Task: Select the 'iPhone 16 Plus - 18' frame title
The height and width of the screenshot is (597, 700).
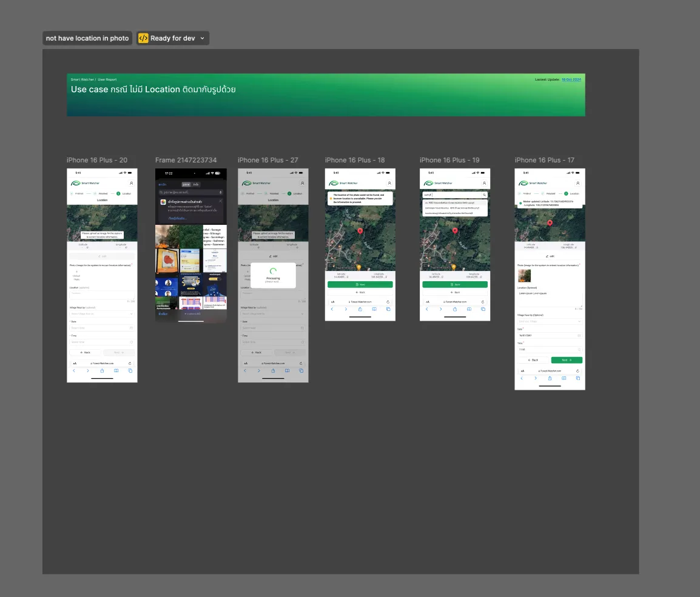Action: (x=355, y=160)
